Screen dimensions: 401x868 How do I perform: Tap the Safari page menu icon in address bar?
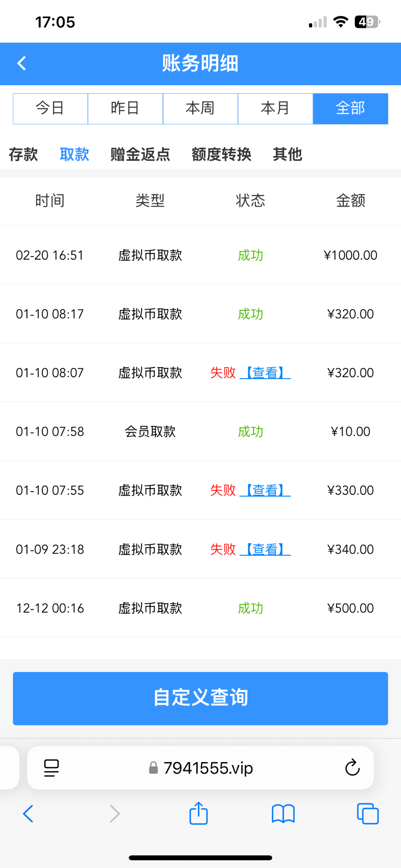(x=51, y=768)
